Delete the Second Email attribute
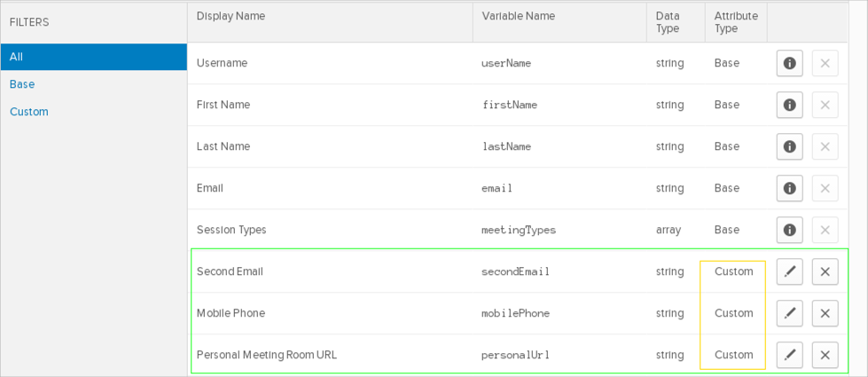This screenshot has height=377, width=868. point(825,271)
